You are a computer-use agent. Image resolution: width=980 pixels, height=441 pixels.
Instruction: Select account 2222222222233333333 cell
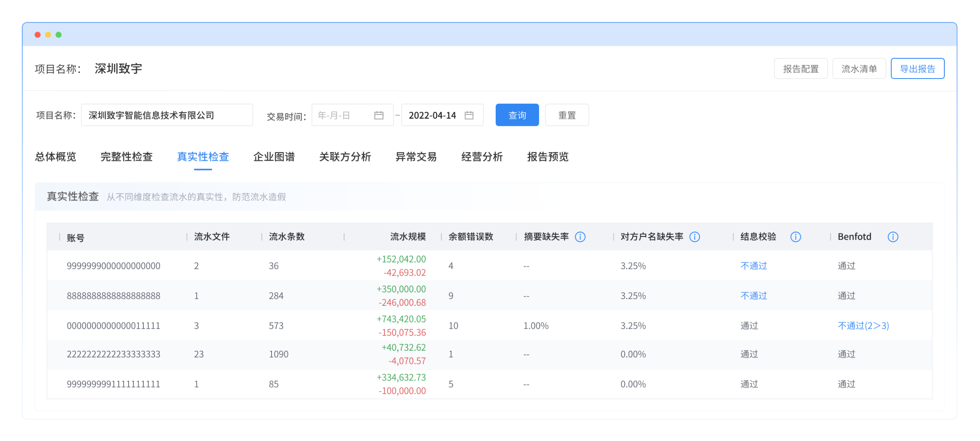coord(113,354)
